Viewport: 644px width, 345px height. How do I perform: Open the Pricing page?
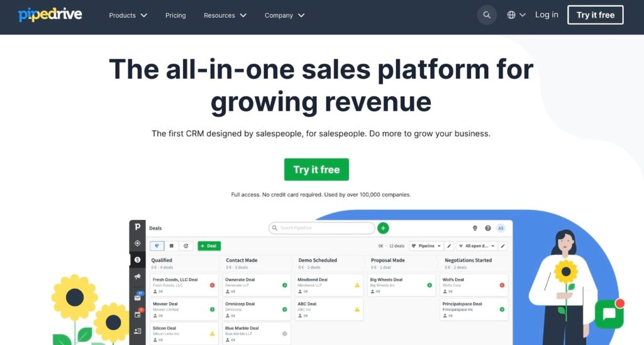pos(175,15)
